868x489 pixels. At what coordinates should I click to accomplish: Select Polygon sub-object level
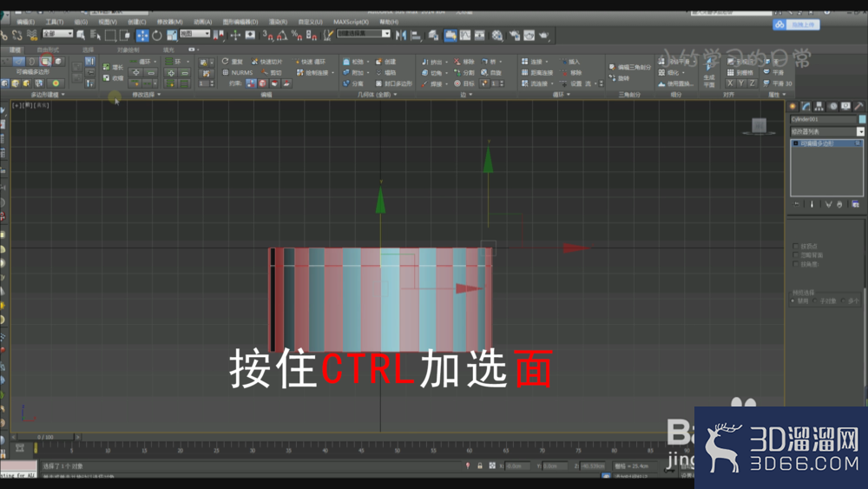(45, 62)
